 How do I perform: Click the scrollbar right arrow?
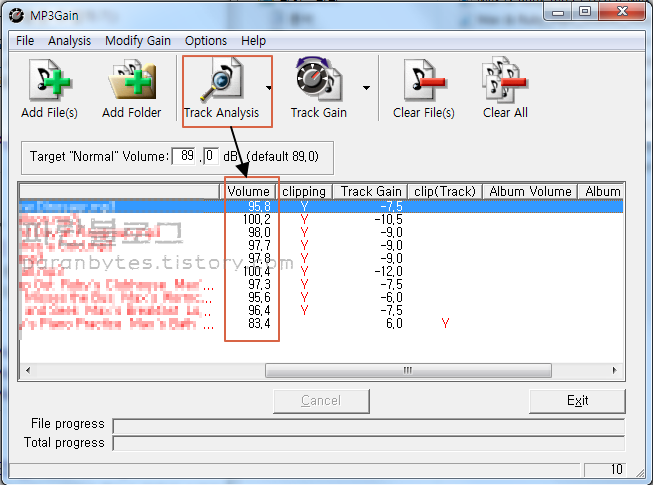(615, 370)
